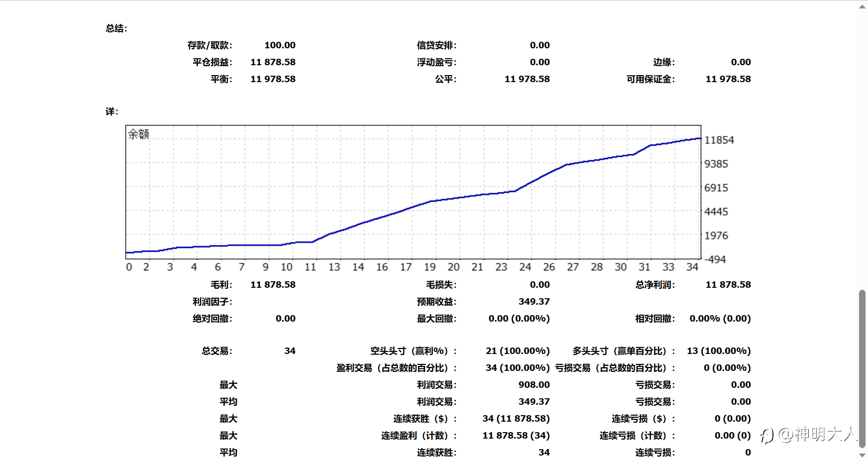
Task: Click the vertical scrollbar thumb
Action: click(x=862, y=369)
